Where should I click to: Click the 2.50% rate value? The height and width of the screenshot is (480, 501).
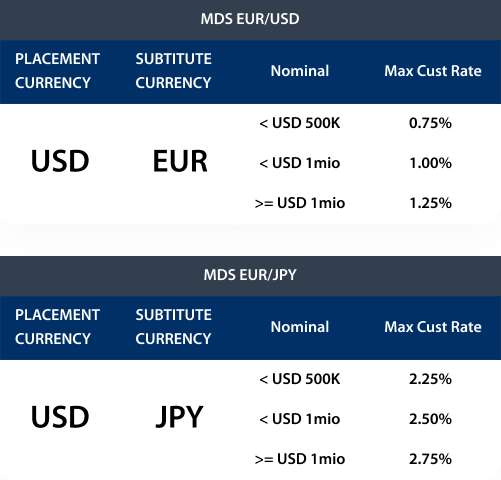click(430, 419)
